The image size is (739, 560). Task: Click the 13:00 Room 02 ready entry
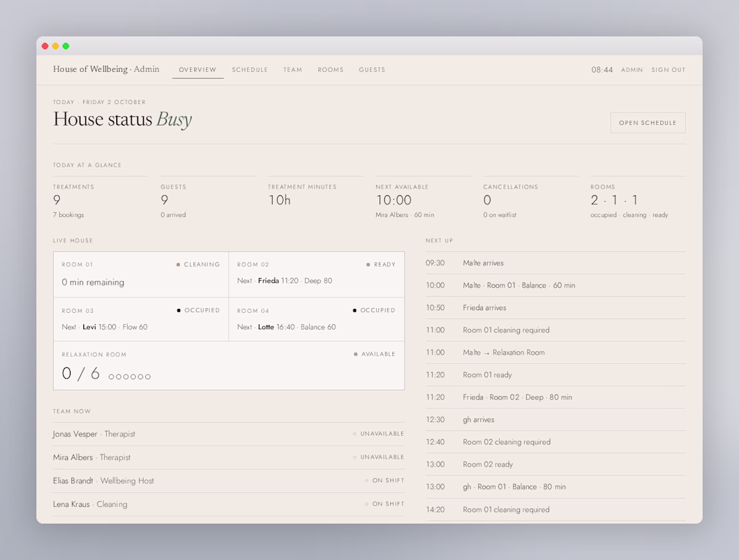point(556,465)
